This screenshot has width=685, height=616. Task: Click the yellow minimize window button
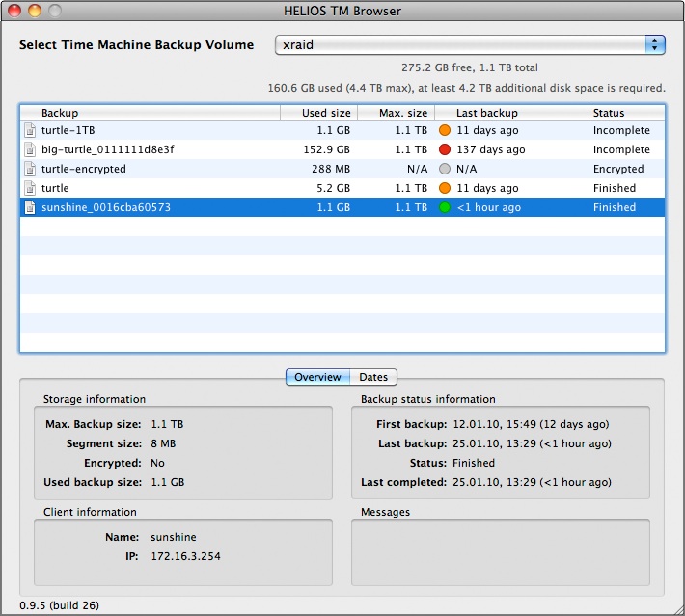click(35, 11)
